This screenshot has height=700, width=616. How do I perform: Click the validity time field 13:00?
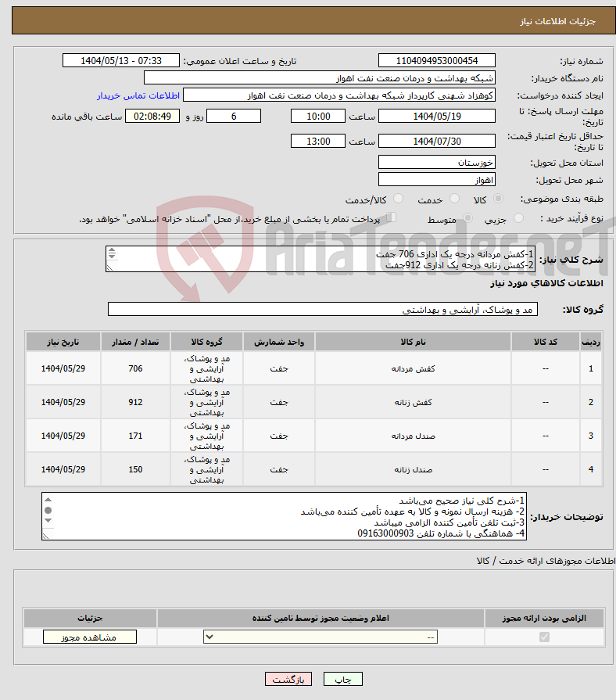[318, 142]
